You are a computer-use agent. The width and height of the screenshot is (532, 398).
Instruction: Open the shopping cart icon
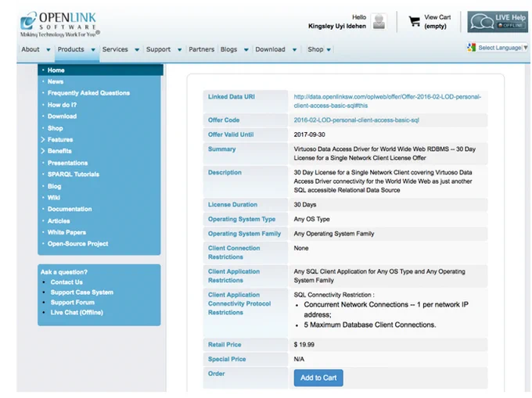[415, 21]
